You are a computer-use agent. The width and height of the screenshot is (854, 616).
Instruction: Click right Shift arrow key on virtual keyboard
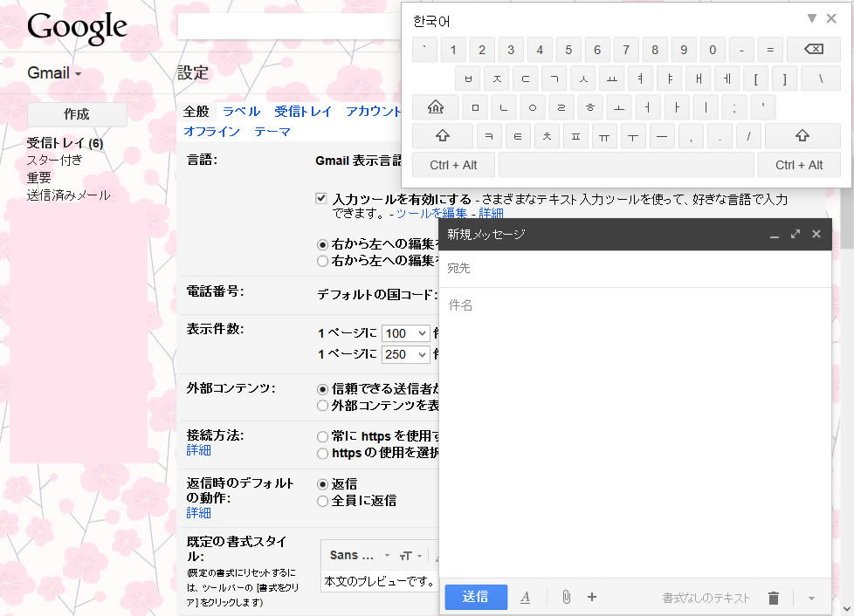click(802, 136)
